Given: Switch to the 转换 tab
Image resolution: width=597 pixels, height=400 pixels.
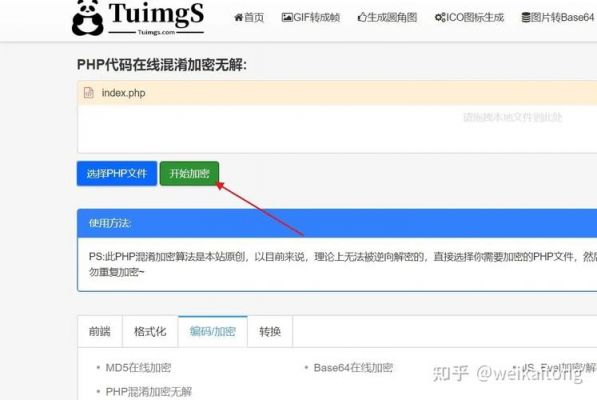Looking at the screenshot, I should (x=270, y=331).
